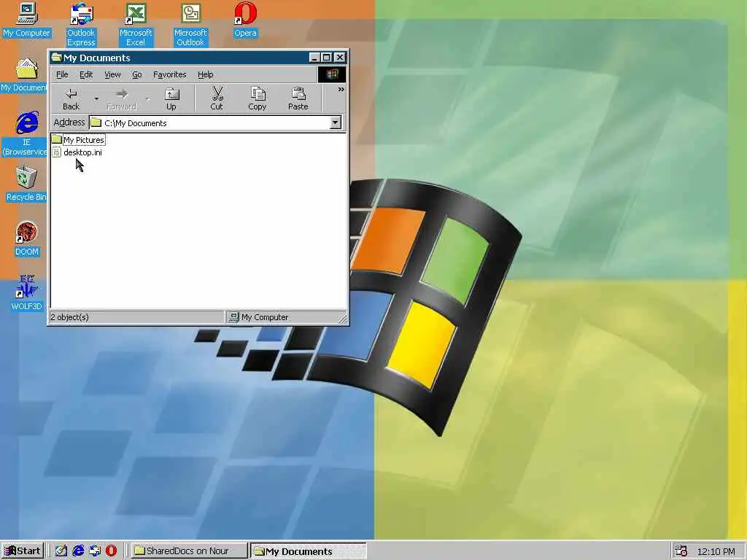Click the Start button

(x=23, y=551)
